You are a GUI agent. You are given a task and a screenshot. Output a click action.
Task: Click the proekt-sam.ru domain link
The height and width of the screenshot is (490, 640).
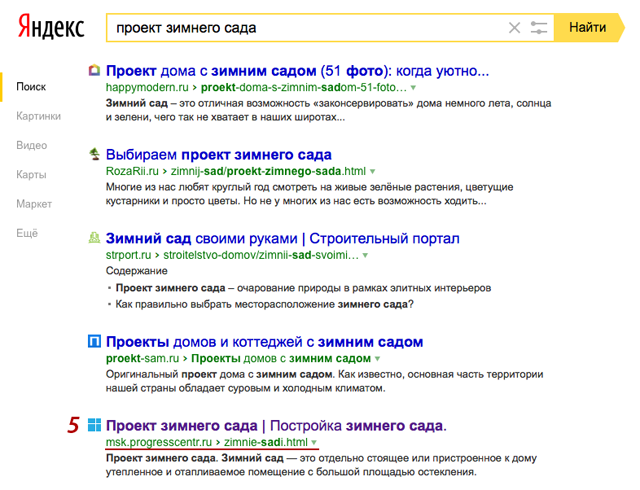pyautogui.click(x=142, y=359)
